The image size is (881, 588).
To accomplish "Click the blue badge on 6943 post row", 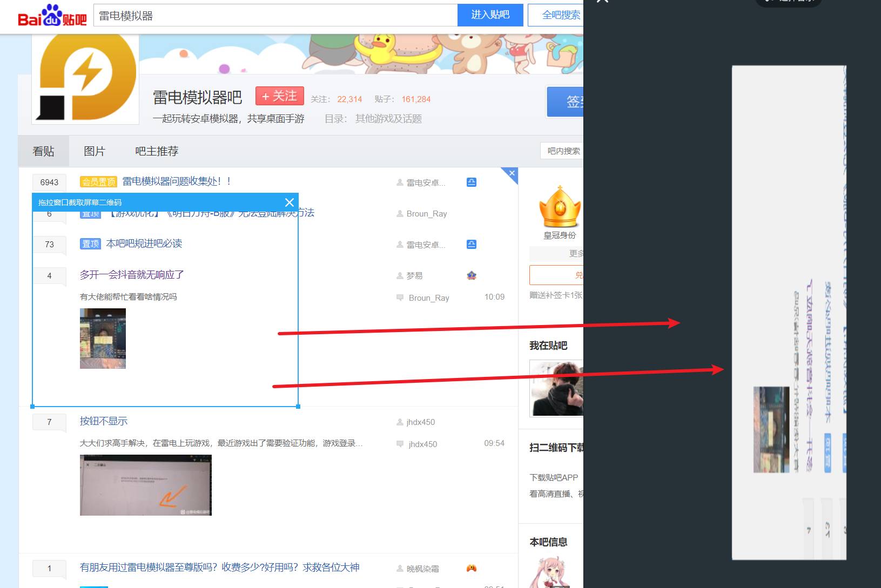I will tap(472, 183).
